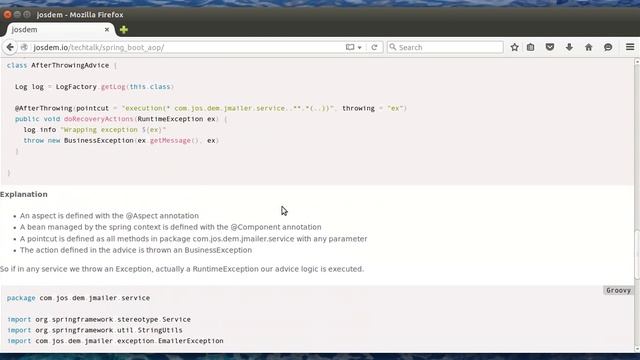Bookmark this page with the star icon
This screenshot has height=360, width=640.
514,47
